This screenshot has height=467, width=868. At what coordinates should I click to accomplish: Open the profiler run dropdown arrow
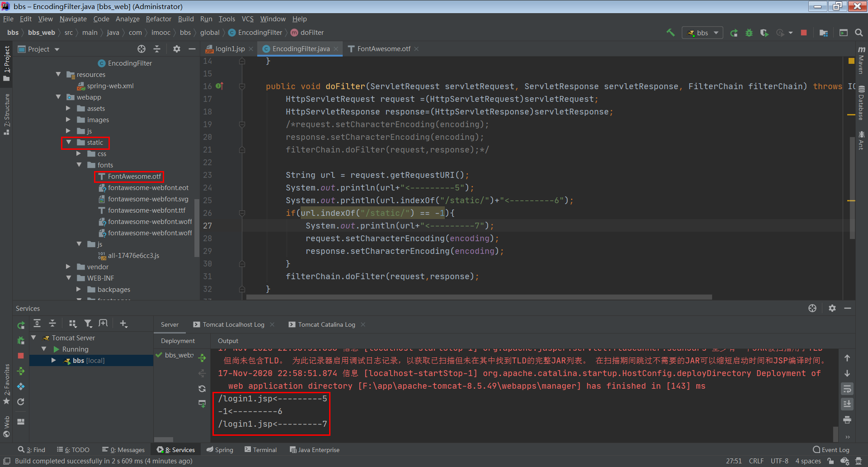[791, 33]
